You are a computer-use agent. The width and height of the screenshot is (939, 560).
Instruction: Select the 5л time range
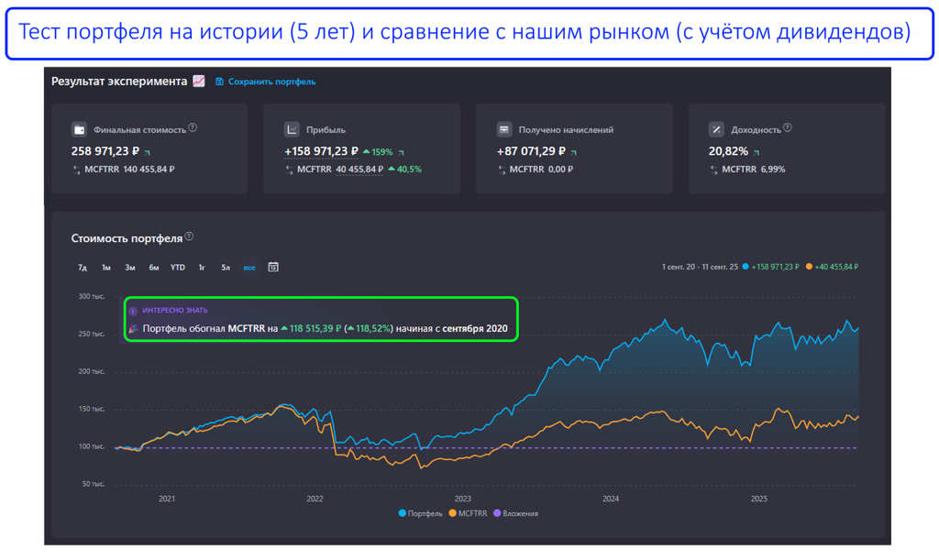pos(226,268)
